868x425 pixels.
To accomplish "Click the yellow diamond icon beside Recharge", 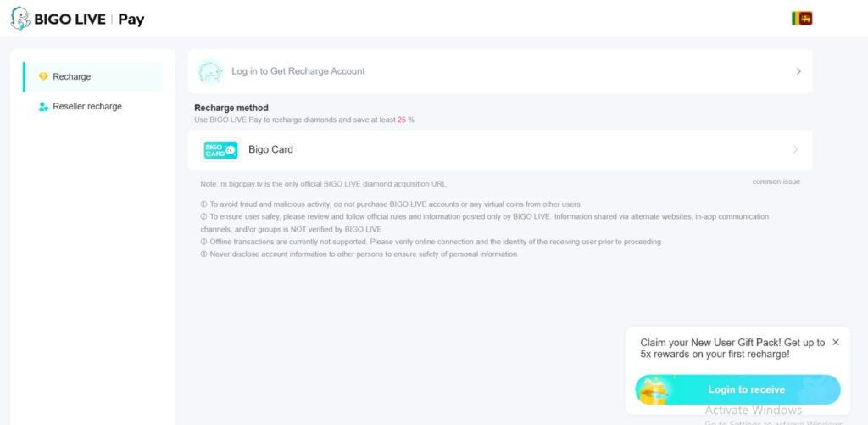I will tap(43, 76).
